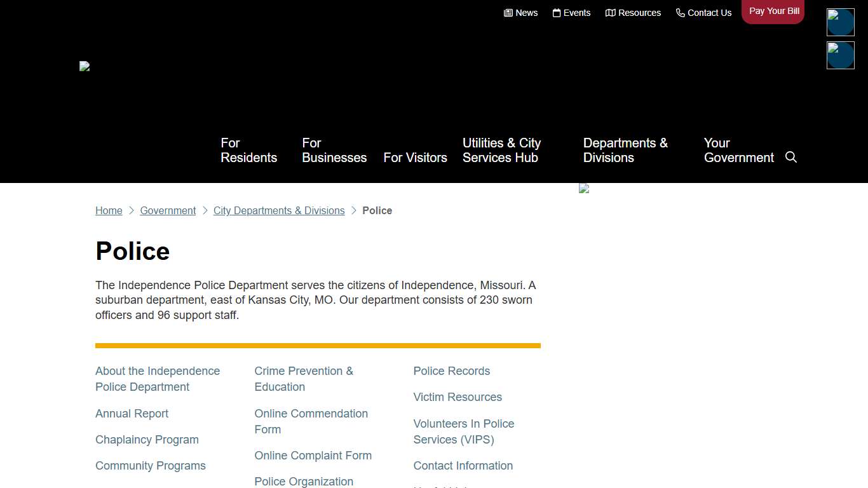Open the For Residents menu
This screenshot has height=488, width=868.
pyautogui.click(x=248, y=151)
